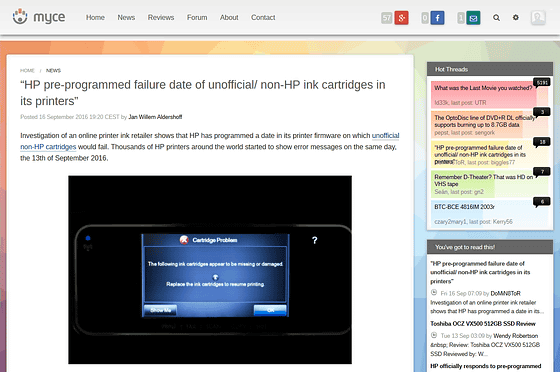Click clock icon beside Fri 16 Sep 07:09
The image size is (560, 372).
[x=434, y=293]
